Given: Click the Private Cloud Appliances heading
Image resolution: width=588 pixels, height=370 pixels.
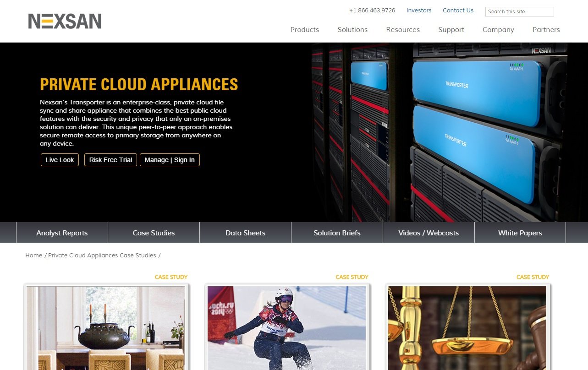Looking at the screenshot, I should [139, 85].
